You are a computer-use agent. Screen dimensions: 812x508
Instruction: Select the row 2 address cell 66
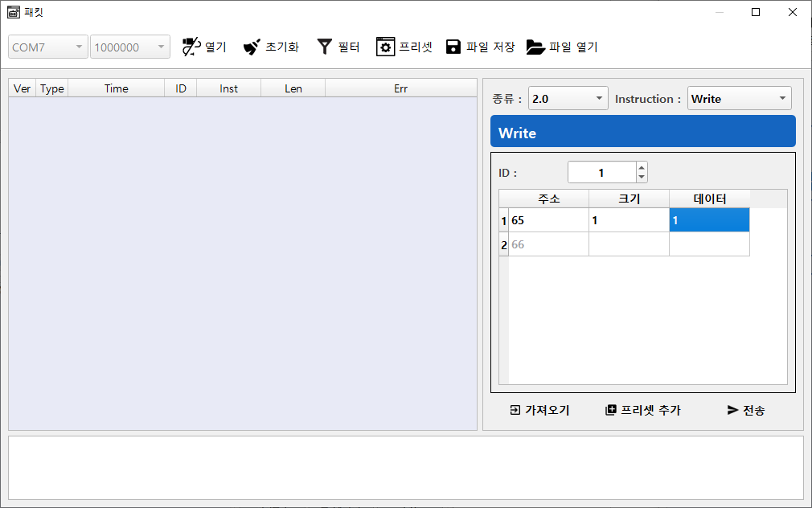[x=548, y=244]
